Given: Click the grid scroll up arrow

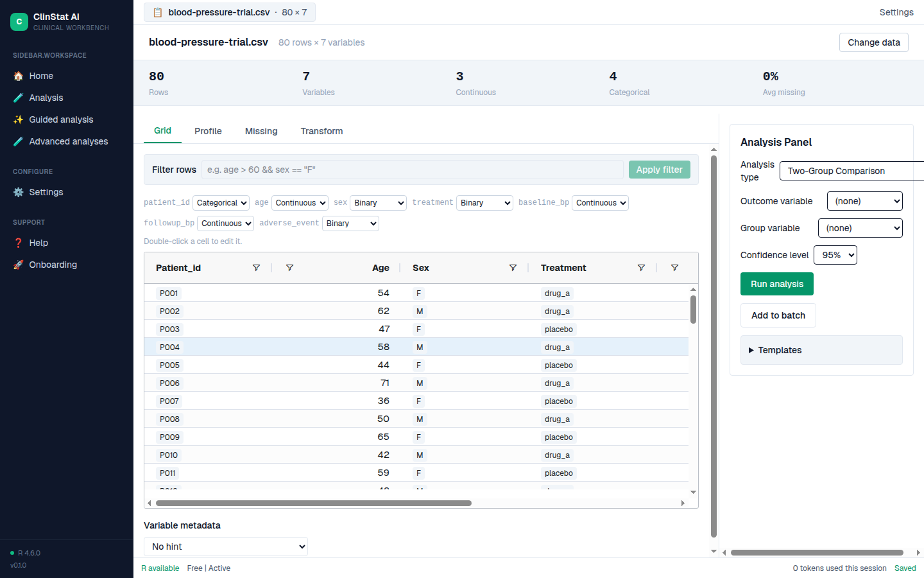Looking at the screenshot, I should coord(693,289).
